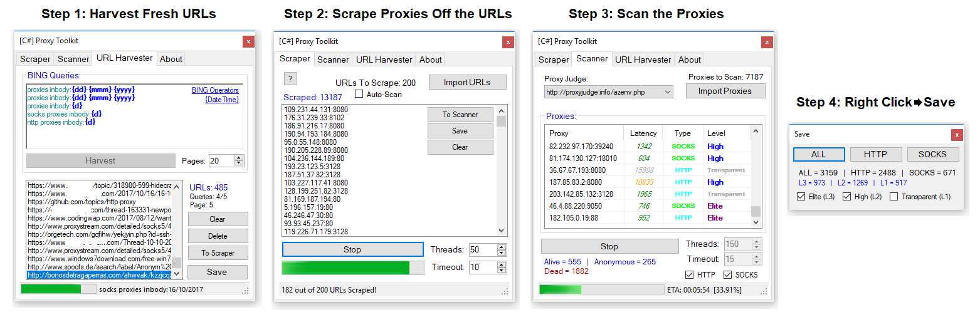
Task: Switch to the About tab in URL Harvester window
Action: (171, 59)
